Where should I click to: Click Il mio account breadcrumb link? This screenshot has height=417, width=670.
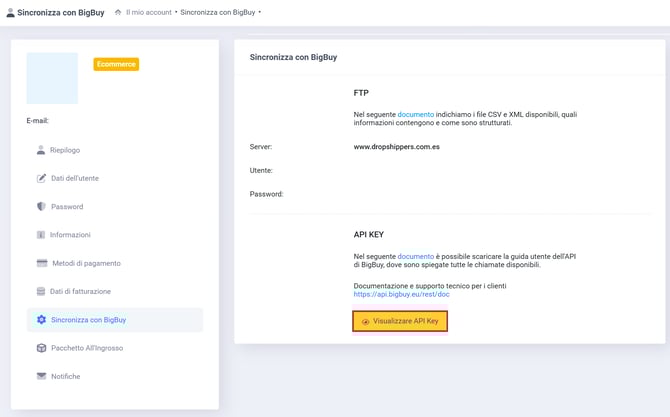click(149, 12)
